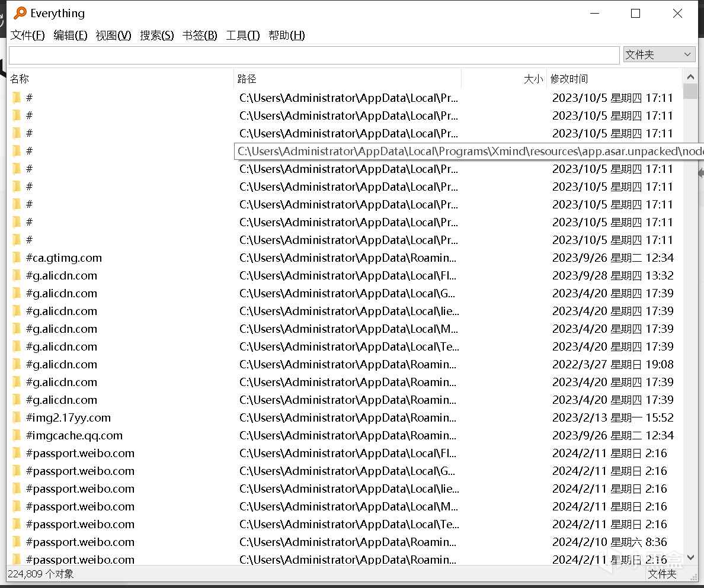This screenshot has width=704, height=588.
Task: Click #passport.weibo.com name modified 2024/2/10 8:36
Action: 80,542
